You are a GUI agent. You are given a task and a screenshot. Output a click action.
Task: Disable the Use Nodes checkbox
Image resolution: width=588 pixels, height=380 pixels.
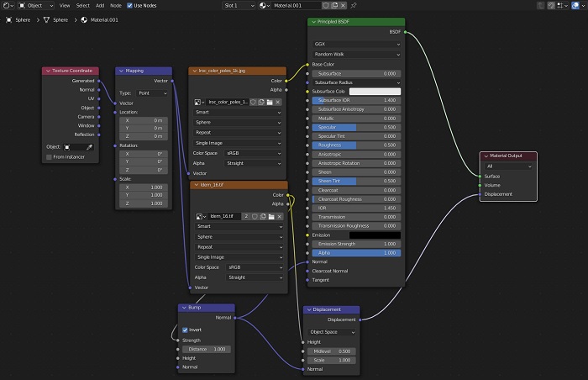coord(129,5)
